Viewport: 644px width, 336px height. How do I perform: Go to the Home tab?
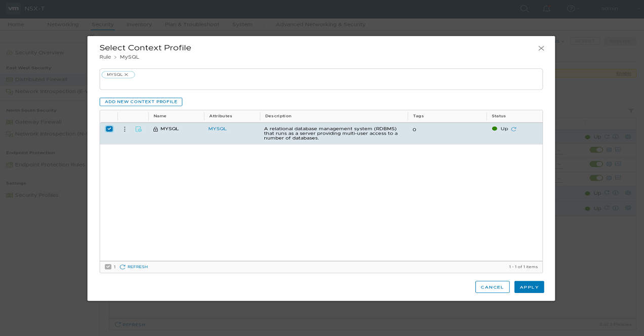click(16, 24)
